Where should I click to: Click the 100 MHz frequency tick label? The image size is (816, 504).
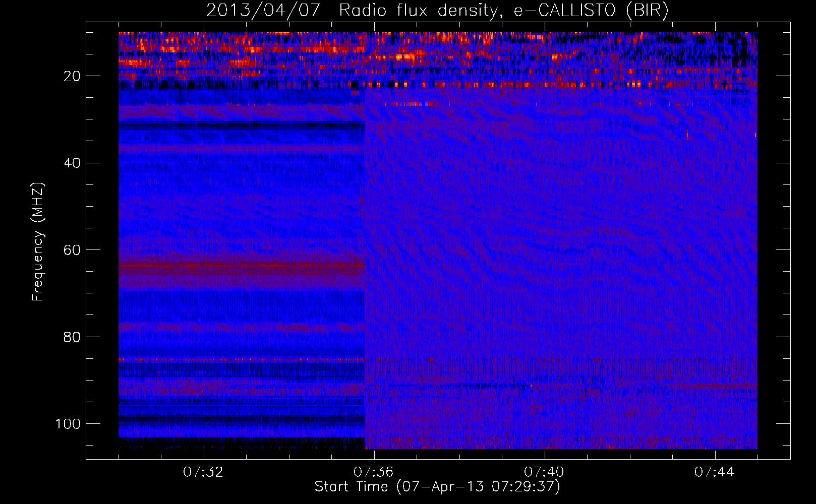(x=68, y=424)
